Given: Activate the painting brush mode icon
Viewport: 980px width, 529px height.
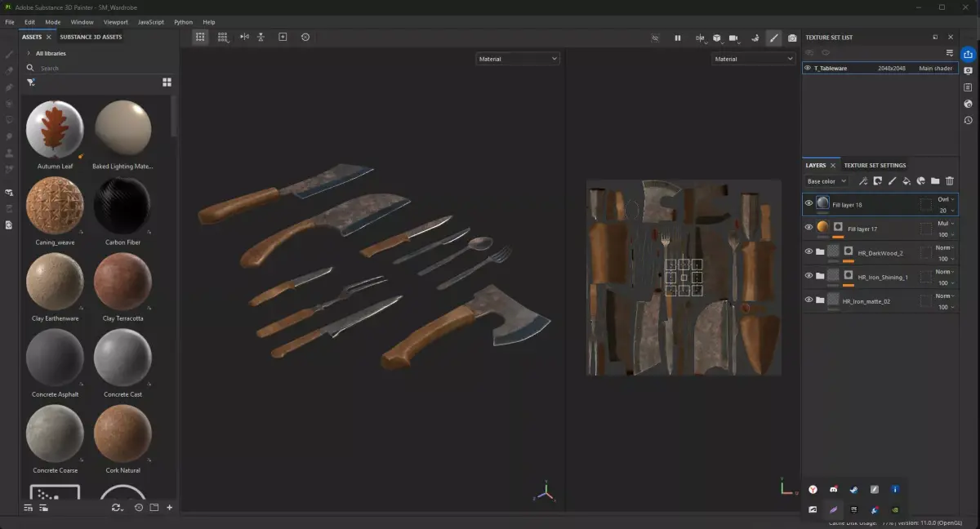Looking at the screenshot, I should pos(773,38).
